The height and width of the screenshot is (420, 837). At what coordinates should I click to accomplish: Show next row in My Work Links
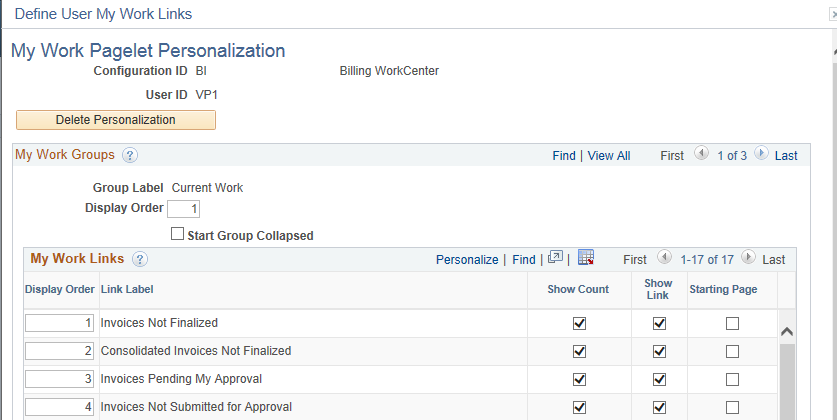pyautogui.click(x=748, y=257)
